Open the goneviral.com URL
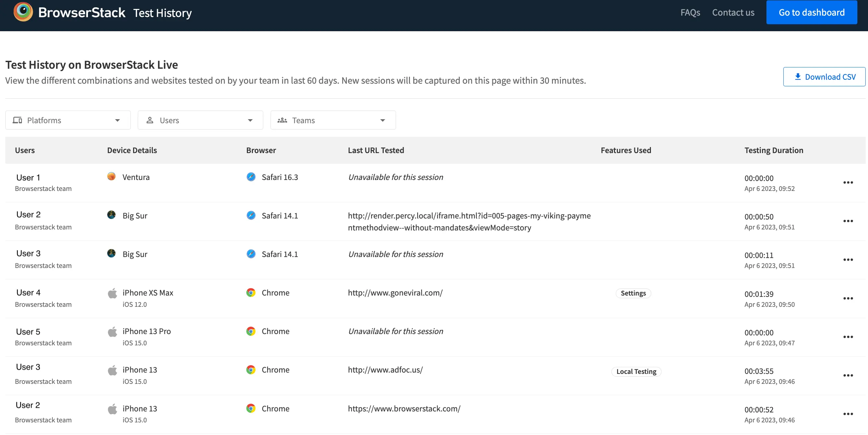The width and height of the screenshot is (868, 435). 395,293
